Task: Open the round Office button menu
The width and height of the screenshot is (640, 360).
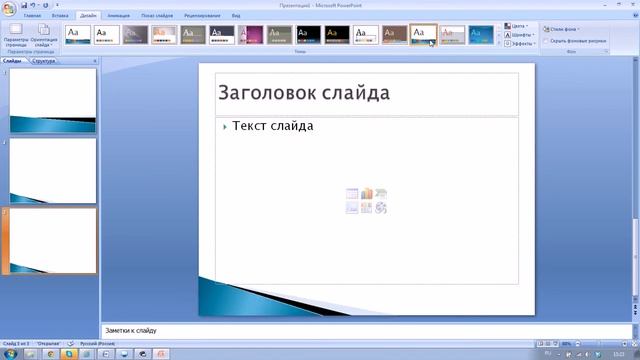Action: coord(9,9)
